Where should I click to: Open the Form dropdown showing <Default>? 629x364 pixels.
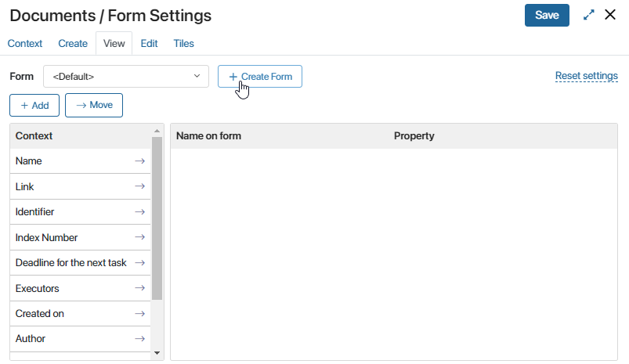pos(126,76)
